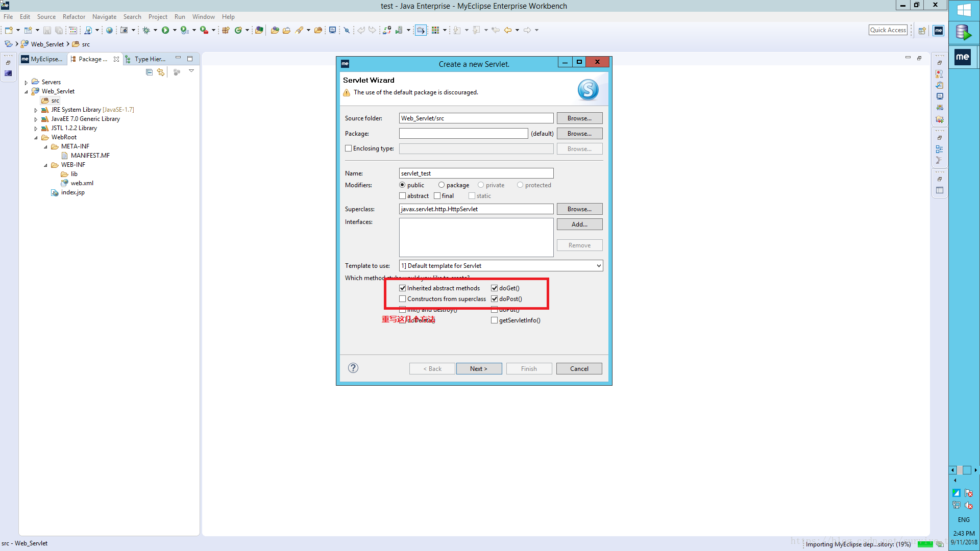Check Constructors from superclass option
Screen dimensions: 980x551
coord(403,299)
